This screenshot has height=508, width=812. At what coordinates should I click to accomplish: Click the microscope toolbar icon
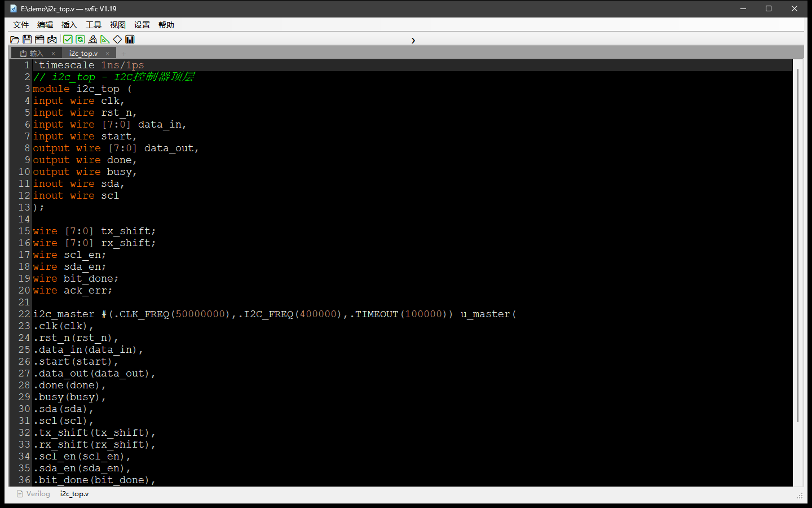point(92,40)
